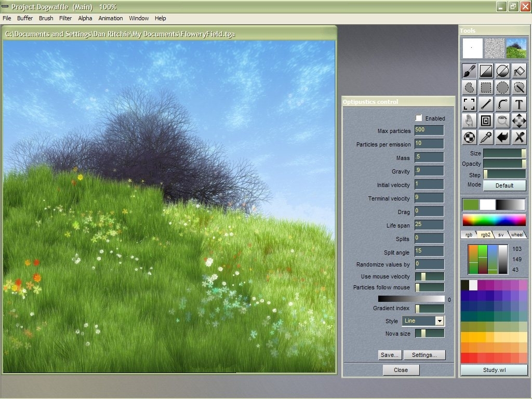Click the 100% zoom magnifier tool
This screenshot has height=399, width=532.
point(502,121)
